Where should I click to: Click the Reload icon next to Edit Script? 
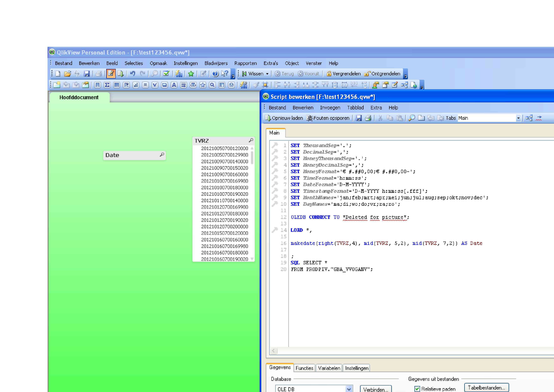coord(121,74)
